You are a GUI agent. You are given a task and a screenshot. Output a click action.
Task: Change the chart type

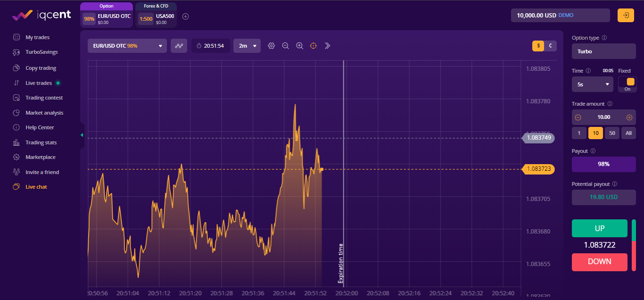pyautogui.click(x=179, y=46)
